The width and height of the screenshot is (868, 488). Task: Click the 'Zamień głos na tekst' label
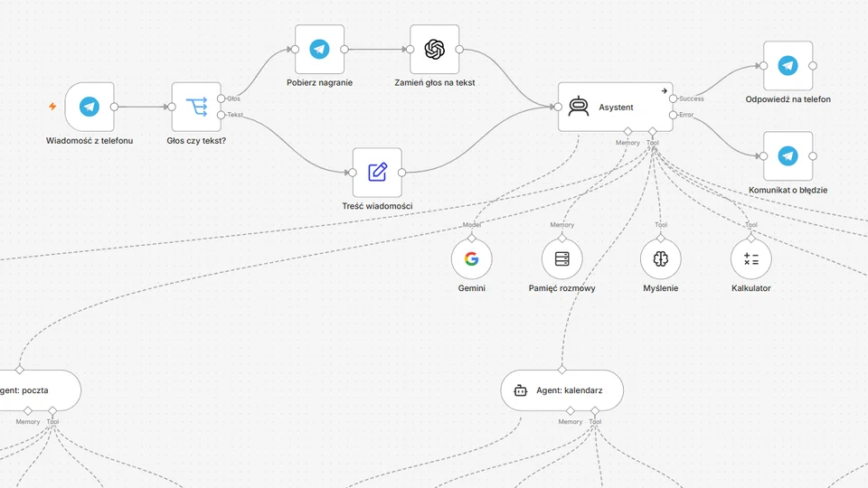click(435, 82)
